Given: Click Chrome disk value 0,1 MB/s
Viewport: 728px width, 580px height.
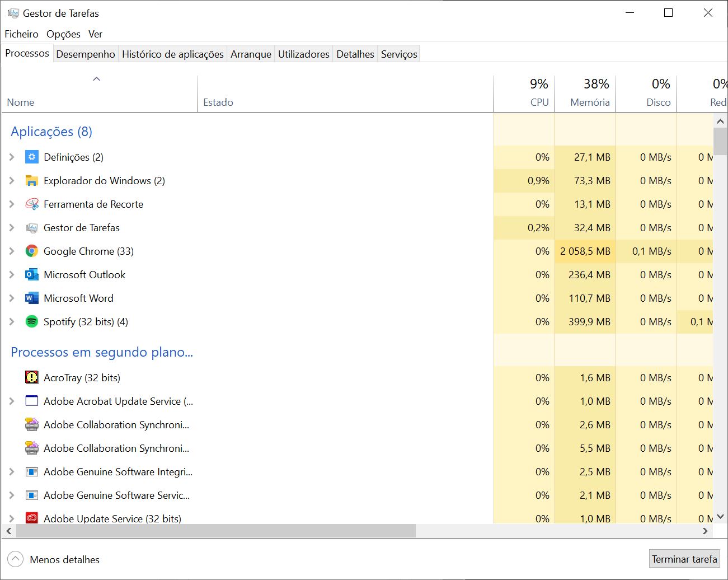Looking at the screenshot, I should 652,251.
